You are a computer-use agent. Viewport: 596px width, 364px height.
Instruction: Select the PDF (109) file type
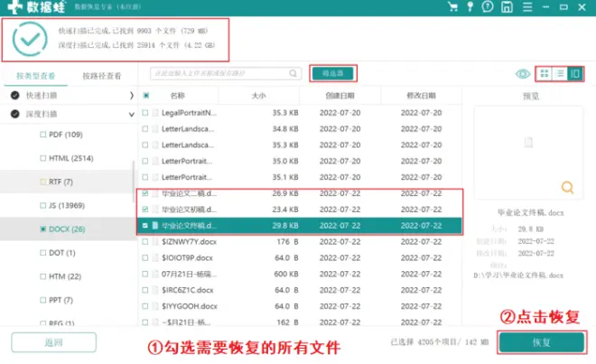[x=66, y=135]
